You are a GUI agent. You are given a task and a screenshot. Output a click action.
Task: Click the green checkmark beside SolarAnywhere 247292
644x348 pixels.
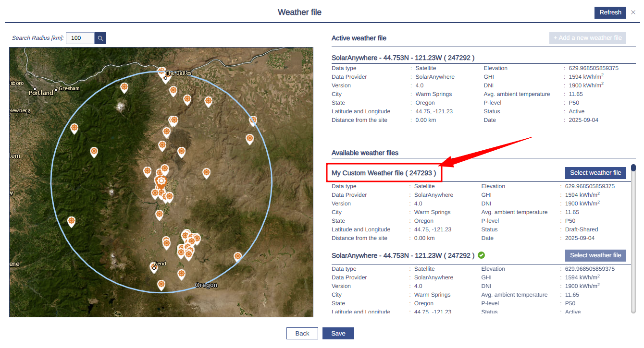click(482, 255)
